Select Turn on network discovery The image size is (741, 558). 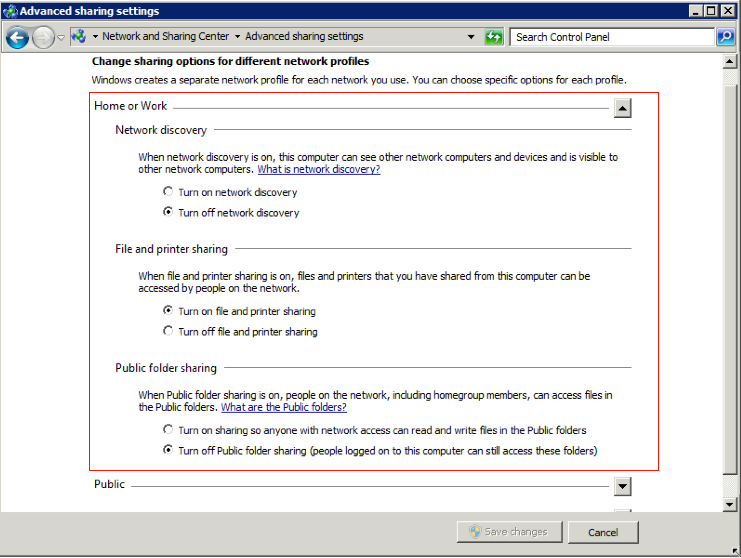[168, 191]
